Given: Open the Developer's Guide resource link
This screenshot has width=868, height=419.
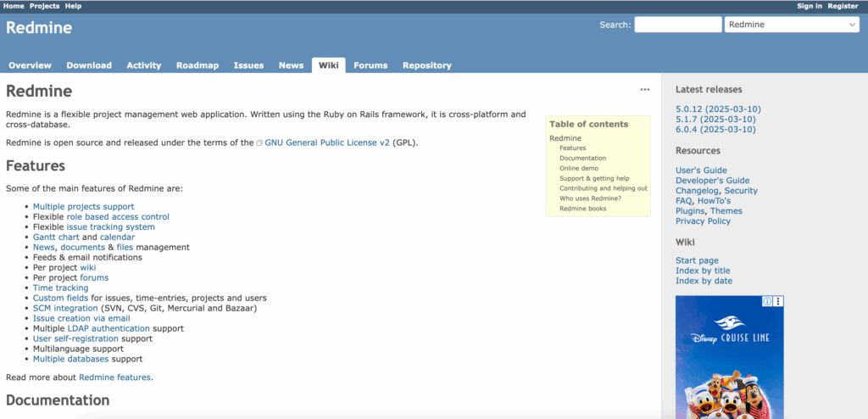Looking at the screenshot, I should (x=712, y=181).
